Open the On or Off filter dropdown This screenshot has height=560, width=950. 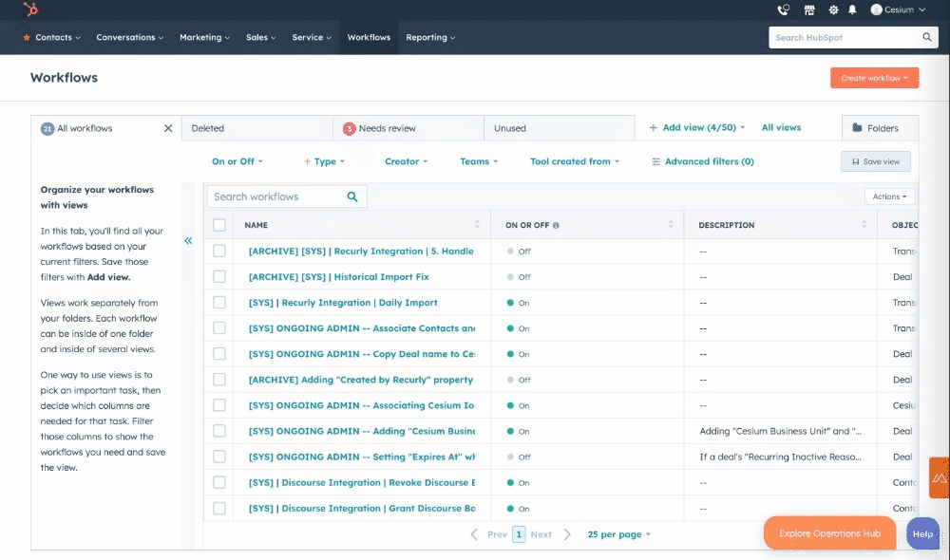click(237, 161)
